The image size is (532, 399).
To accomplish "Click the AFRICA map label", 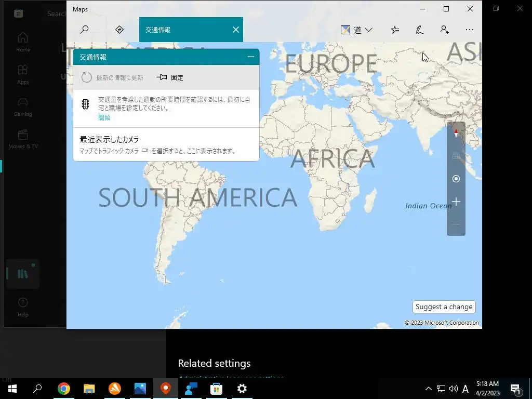I will (x=332, y=158).
